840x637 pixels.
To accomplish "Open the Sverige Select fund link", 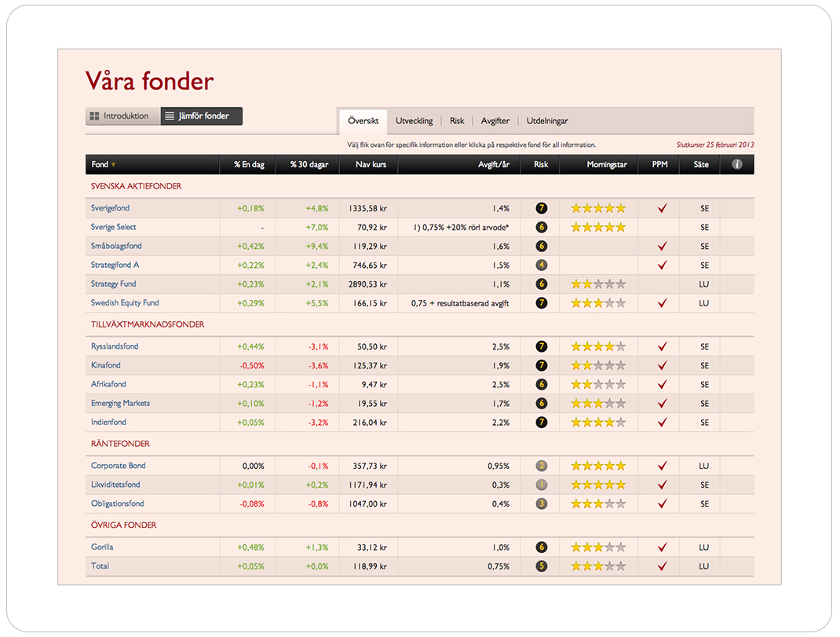I will (114, 227).
